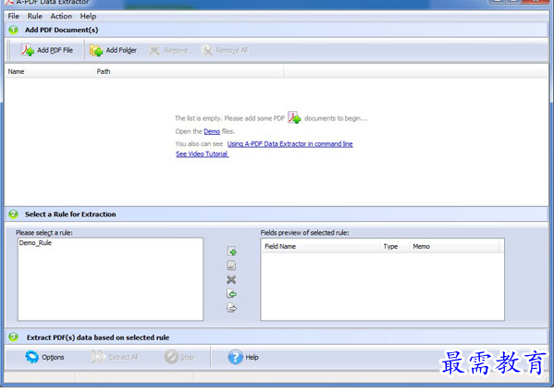Open the Rule menu

[34, 17]
